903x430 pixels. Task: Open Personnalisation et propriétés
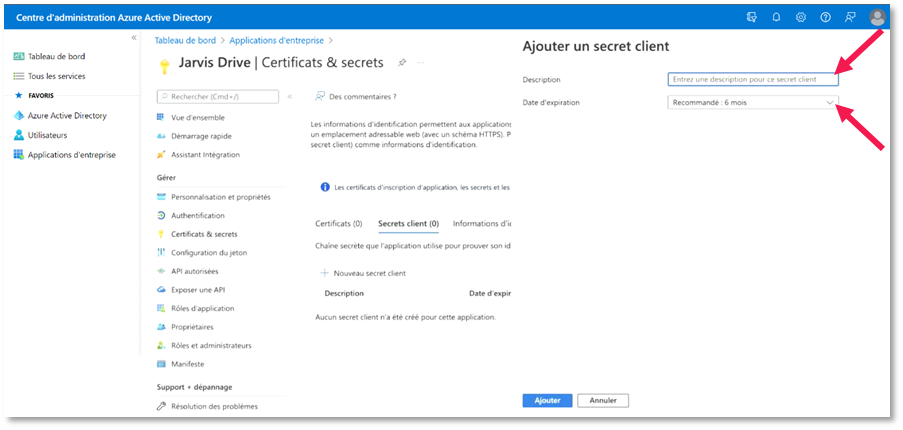221,197
